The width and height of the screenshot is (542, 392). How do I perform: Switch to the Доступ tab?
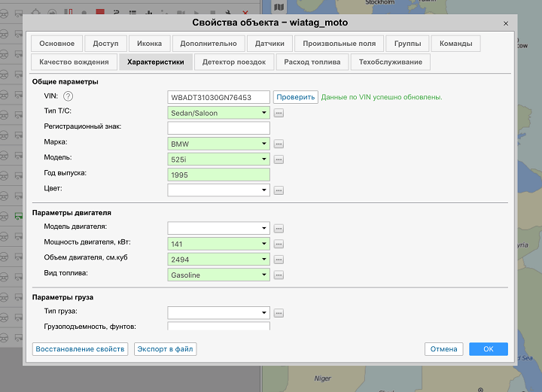click(x=106, y=44)
